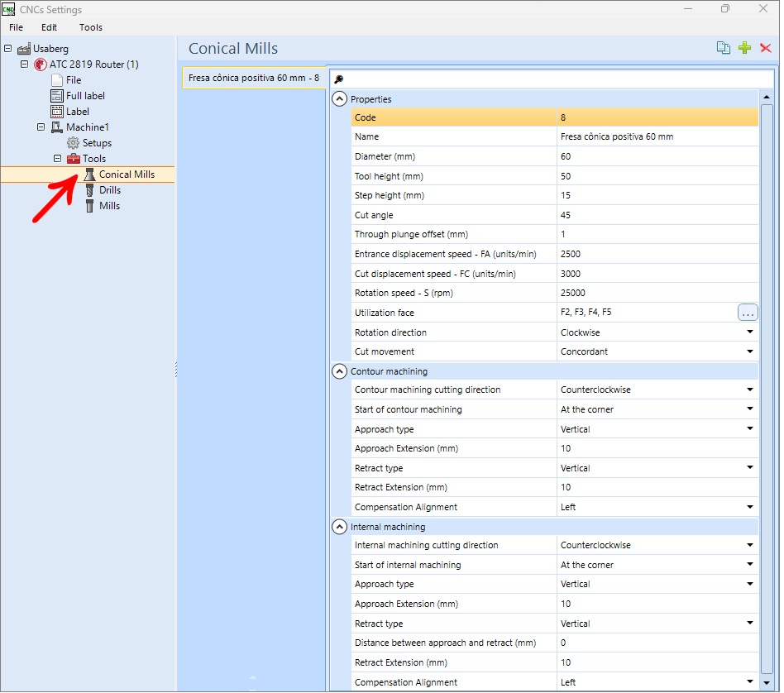
Task: Click Rotation speed value 25000
Action: [x=657, y=293]
